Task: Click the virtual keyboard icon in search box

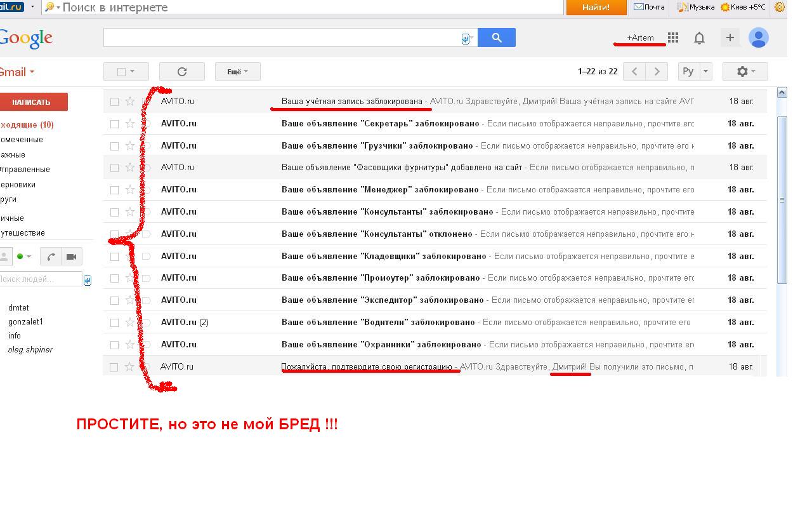Action: coord(466,39)
